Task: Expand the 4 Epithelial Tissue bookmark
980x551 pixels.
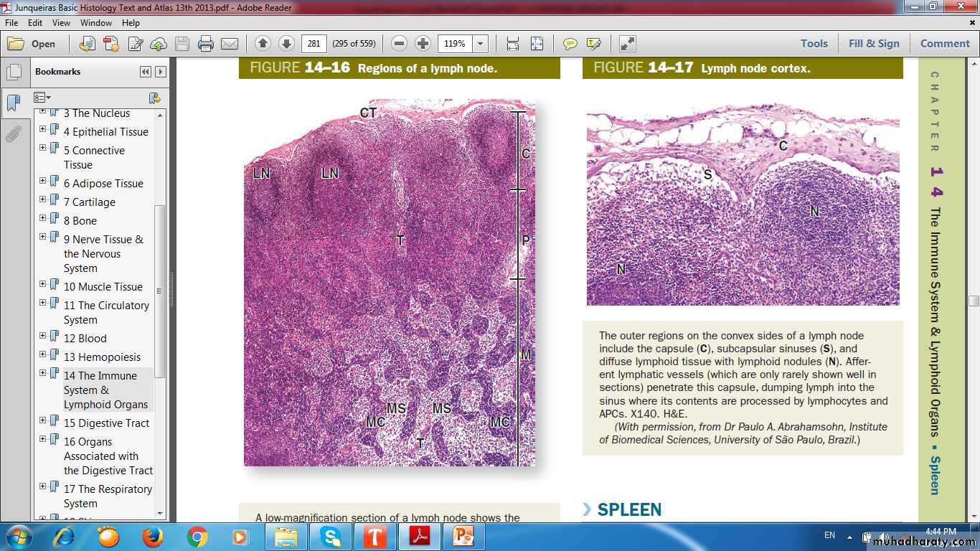Action: [x=42, y=129]
